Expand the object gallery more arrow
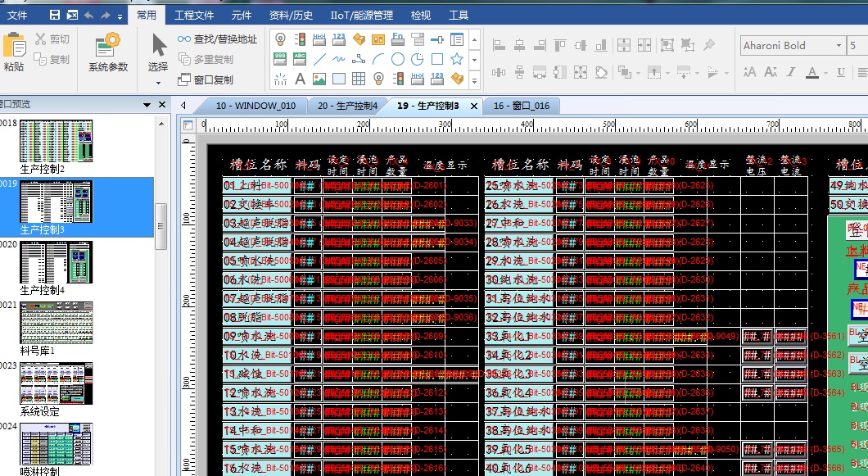This screenshot has width=868, height=476. coord(472,79)
